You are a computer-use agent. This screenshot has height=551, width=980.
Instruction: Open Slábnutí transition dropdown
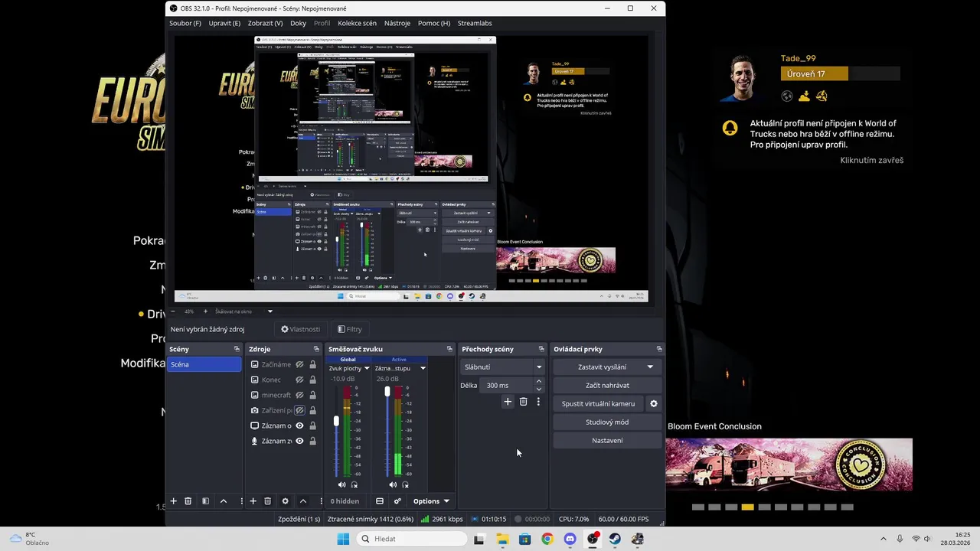(x=502, y=367)
